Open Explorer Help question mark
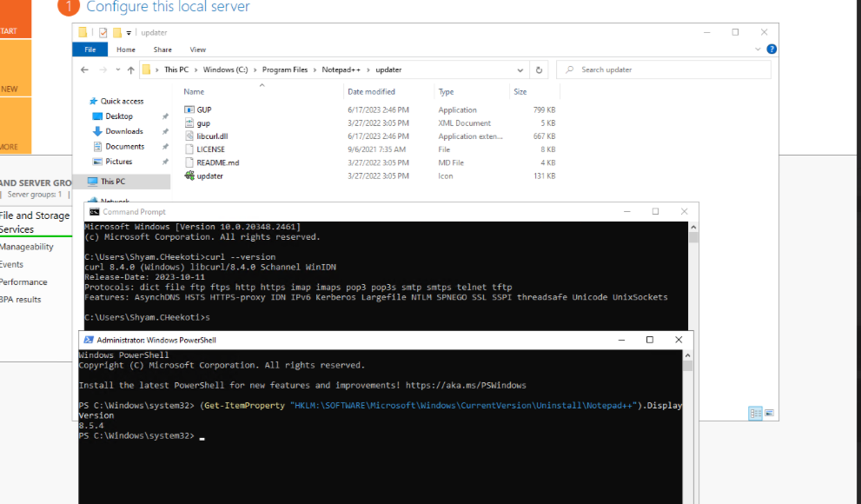Image resolution: width=861 pixels, height=504 pixels. [x=772, y=49]
